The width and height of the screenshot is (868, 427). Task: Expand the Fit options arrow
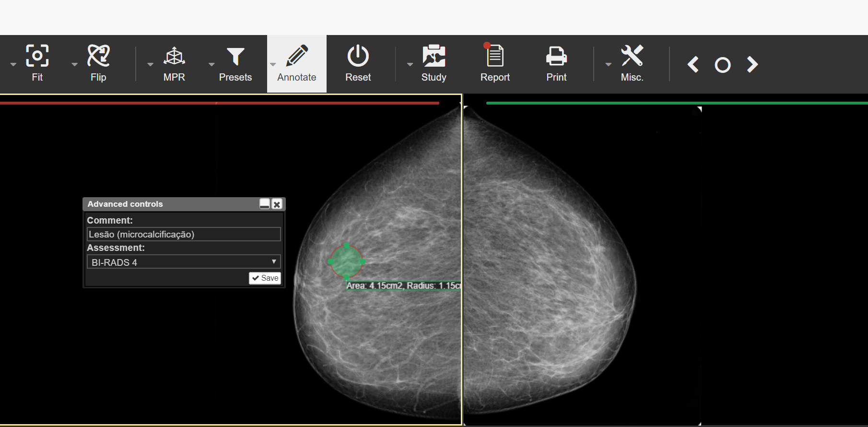tap(13, 64)
